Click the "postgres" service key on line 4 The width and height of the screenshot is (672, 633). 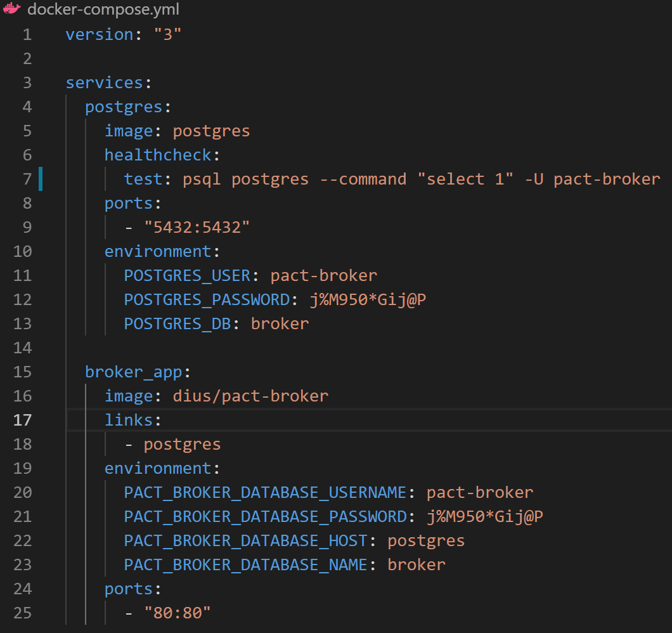[124, 107]
